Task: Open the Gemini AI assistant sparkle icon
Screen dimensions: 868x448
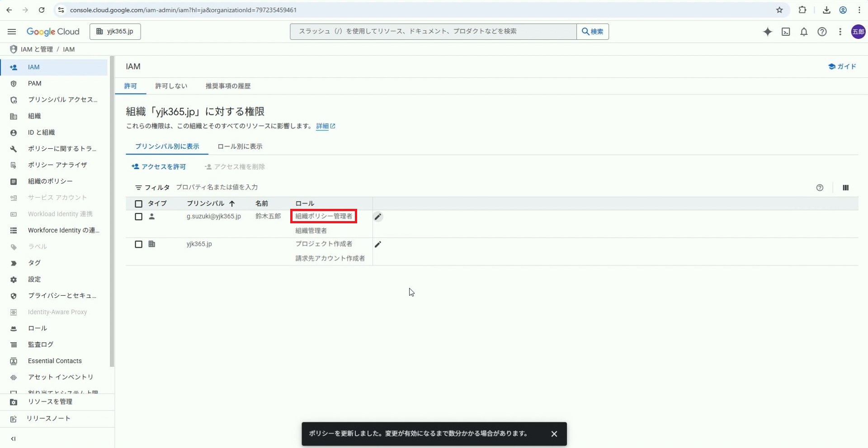Action: click(767, 32)
